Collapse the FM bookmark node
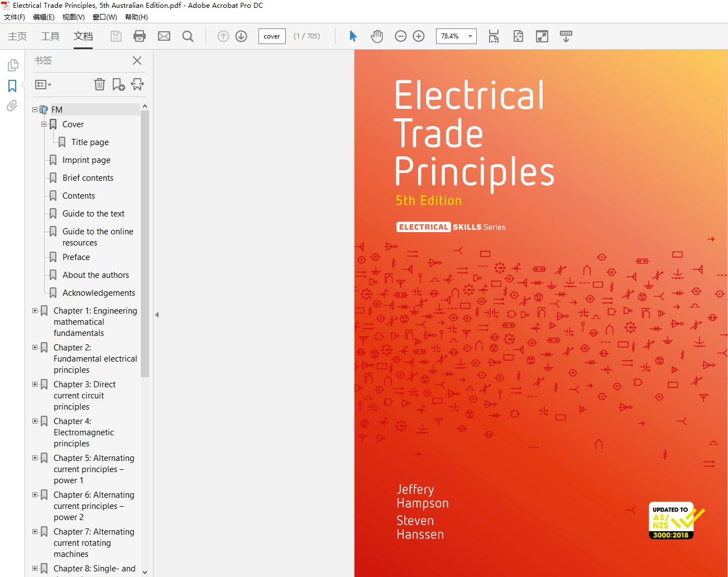This screenshot has height=577, width=728. point(35,110)
